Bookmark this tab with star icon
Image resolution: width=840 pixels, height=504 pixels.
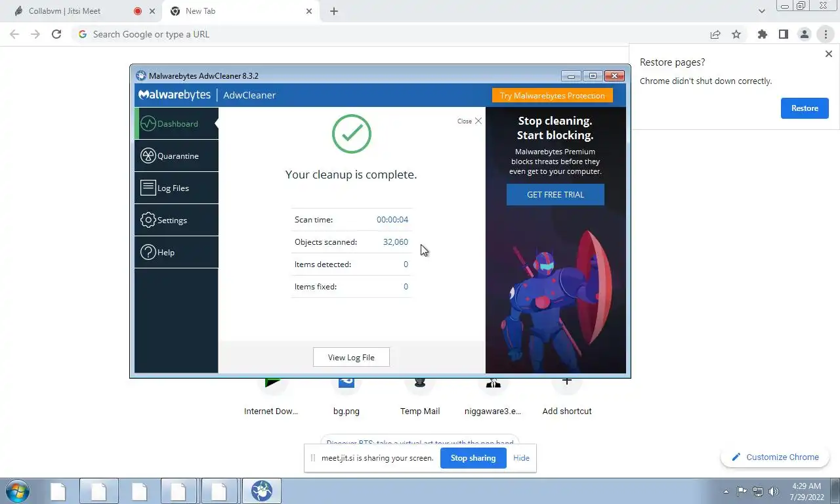736,34
